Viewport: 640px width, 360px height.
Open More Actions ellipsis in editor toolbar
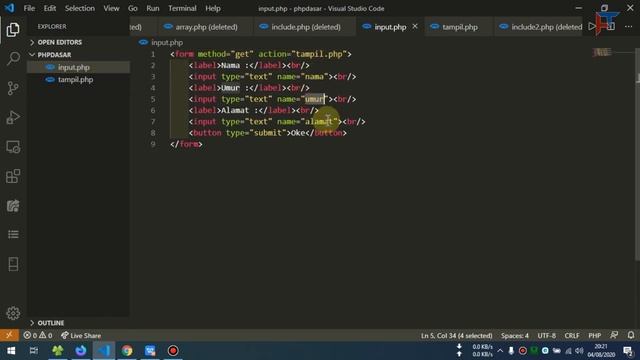628,27
